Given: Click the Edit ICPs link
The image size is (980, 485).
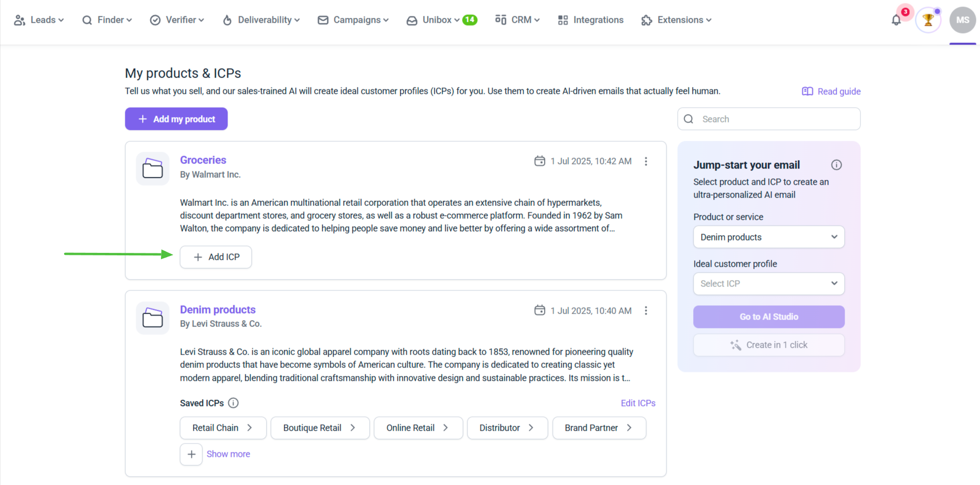Looking at the screenshot, I should point(638,403).
